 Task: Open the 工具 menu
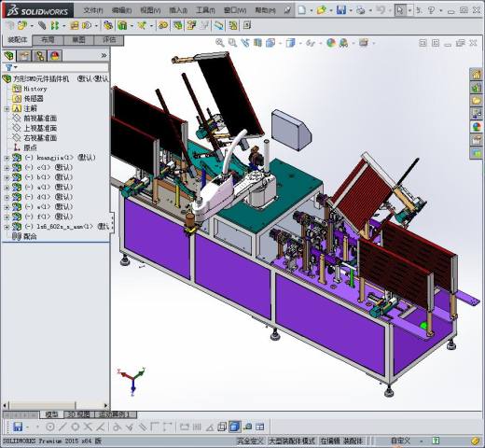(205, 10)
